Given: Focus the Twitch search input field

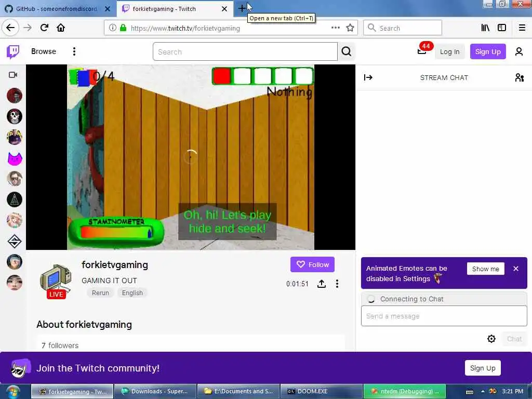Looking at the screenshot, I should tap(245, 51).
